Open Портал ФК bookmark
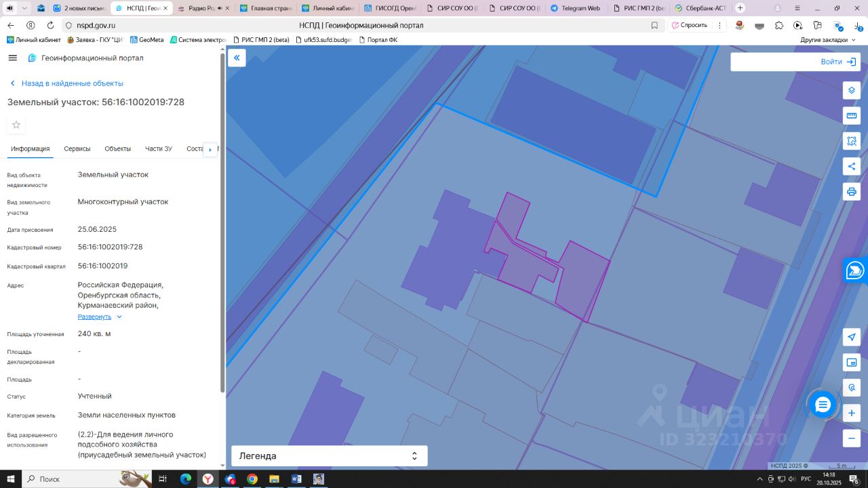The height and width of the screenshot is (488, 868). (378, 40)
